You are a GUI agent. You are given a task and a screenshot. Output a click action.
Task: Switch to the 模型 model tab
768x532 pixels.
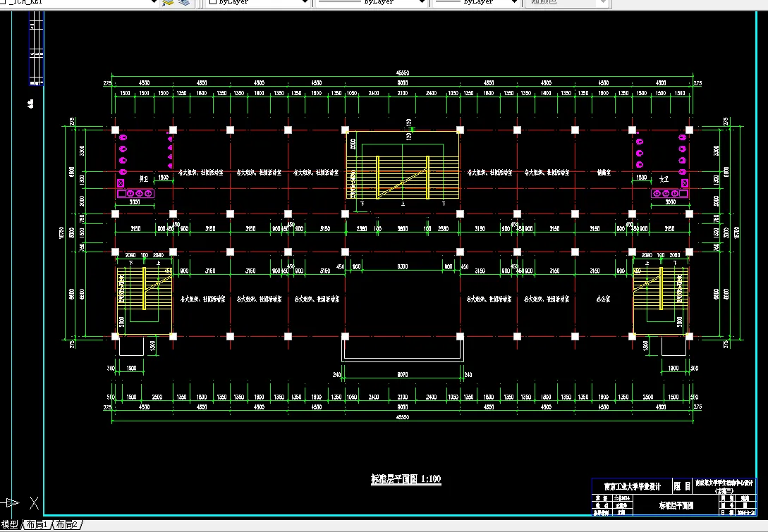tap(10, 525)
